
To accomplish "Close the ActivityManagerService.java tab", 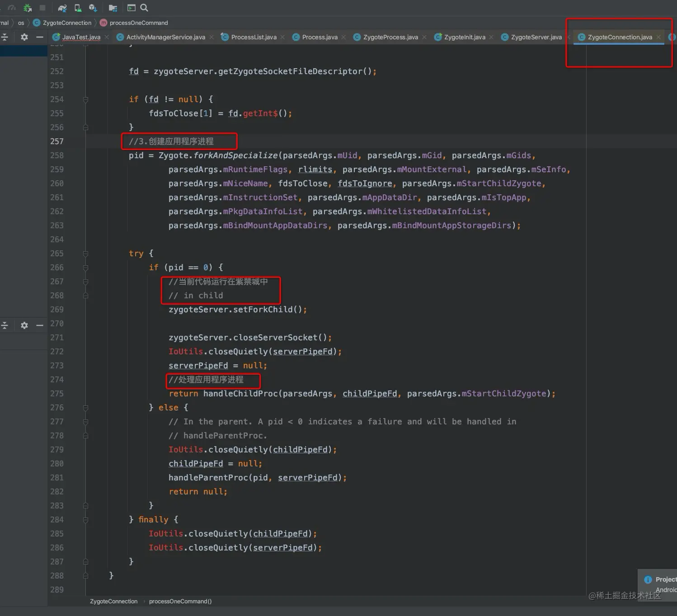I will click(212, 37).
